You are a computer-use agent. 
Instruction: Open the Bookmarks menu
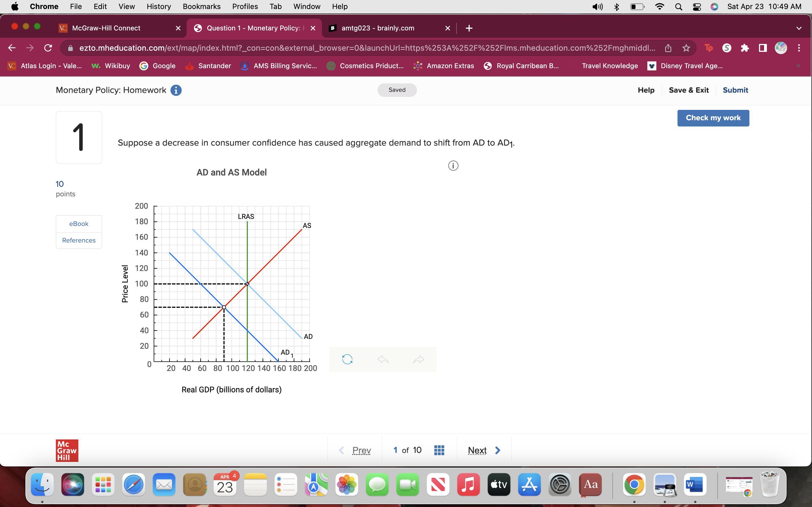pyautogui.click(x=201, y=6)
